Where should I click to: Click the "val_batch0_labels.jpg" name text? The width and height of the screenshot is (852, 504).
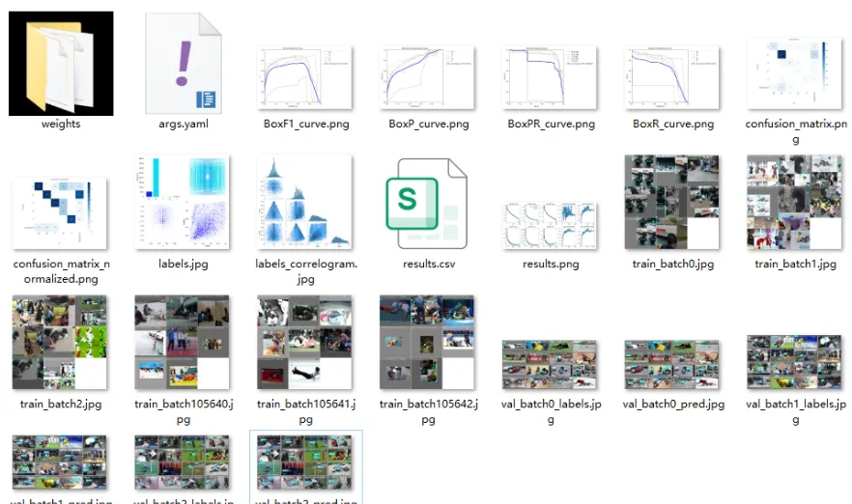[x=551, y=411]
